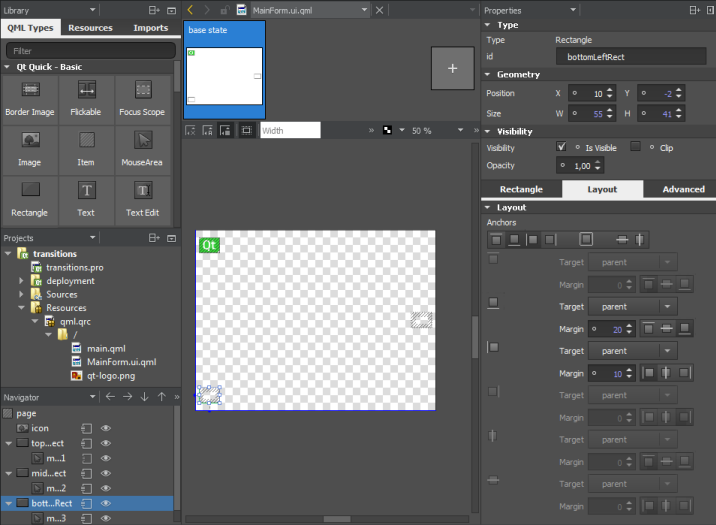Click the Navigator down arrow button
716x525 pixels.
pos(144,397)
